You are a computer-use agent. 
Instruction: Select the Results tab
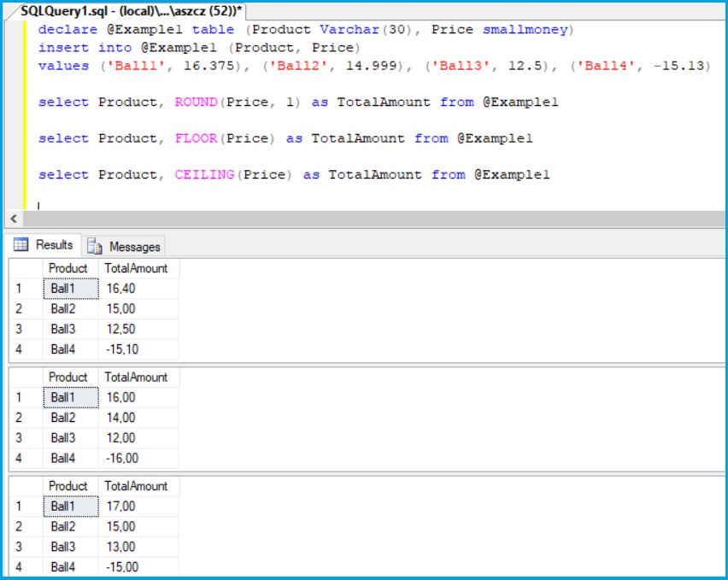(x=54, y=245)
